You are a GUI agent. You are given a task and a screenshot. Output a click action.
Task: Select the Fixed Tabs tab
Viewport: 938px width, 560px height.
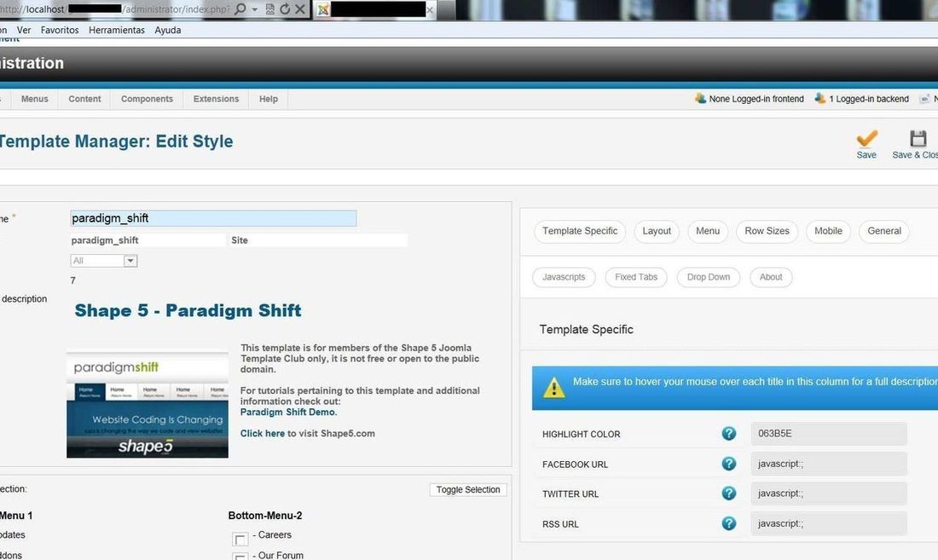click(x=636, y=277)
